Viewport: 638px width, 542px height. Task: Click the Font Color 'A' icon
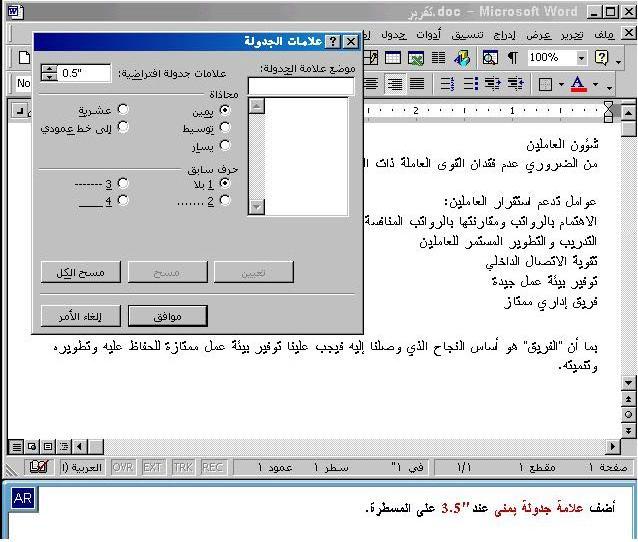(x=578, y=85)
